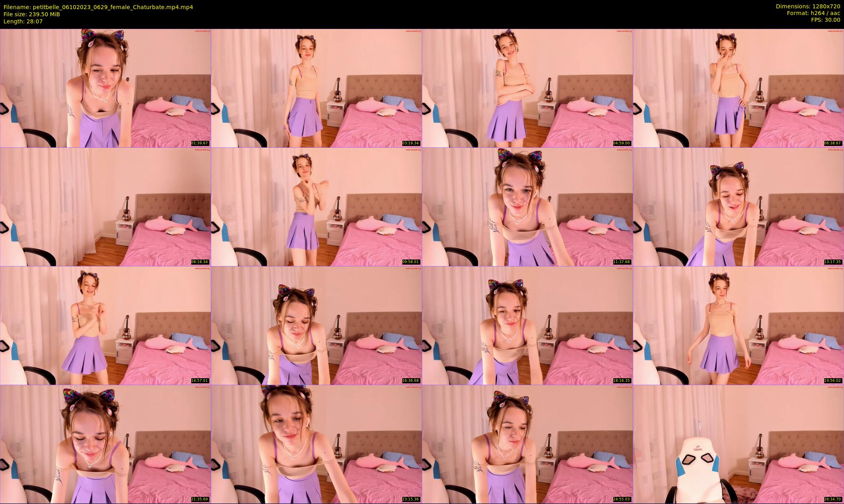Select the frame at 13:17.35

(x=738, y=207)
